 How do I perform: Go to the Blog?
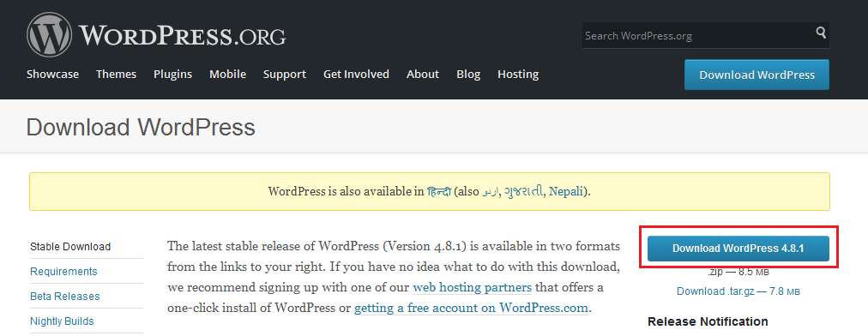[468, 75]
